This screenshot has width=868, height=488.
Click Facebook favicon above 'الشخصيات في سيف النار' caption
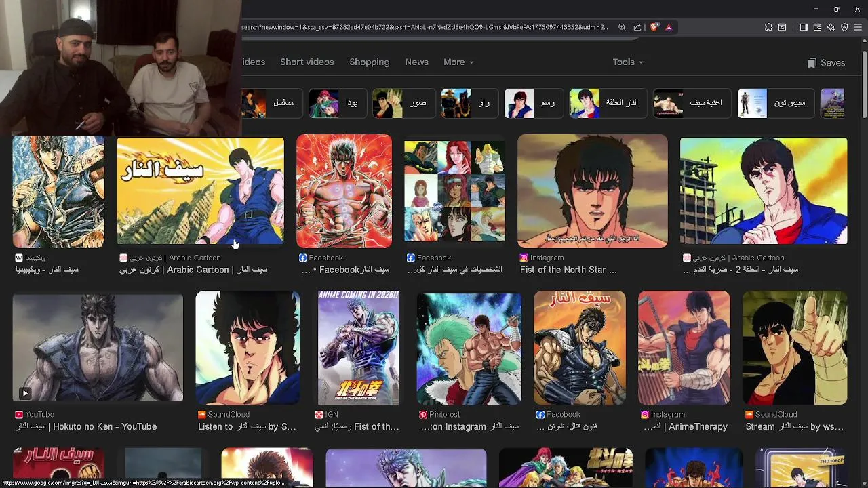coord(410,258)
